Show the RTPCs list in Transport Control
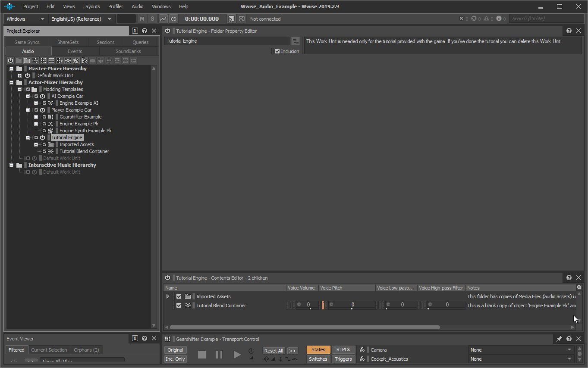Viewport: 588px width, 368px height. [x=343, y=349]
